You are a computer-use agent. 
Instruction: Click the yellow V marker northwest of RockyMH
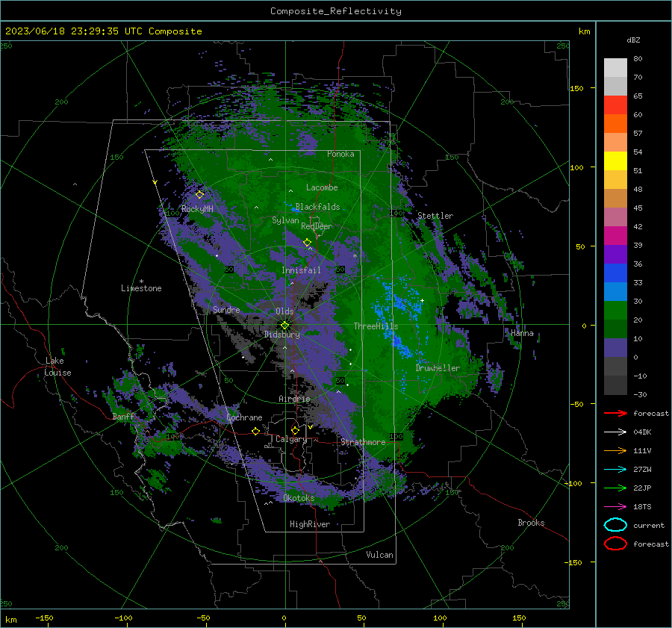[x=155, y=182]
